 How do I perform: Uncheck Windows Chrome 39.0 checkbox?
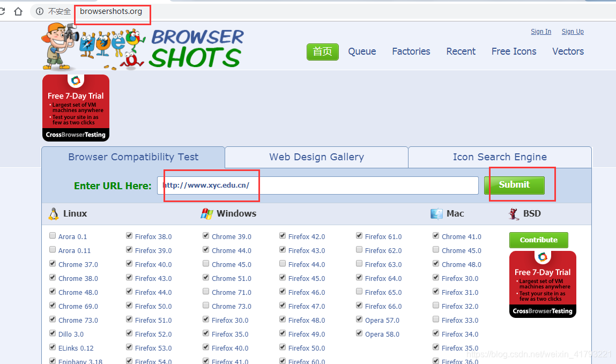tap(206, 235)
